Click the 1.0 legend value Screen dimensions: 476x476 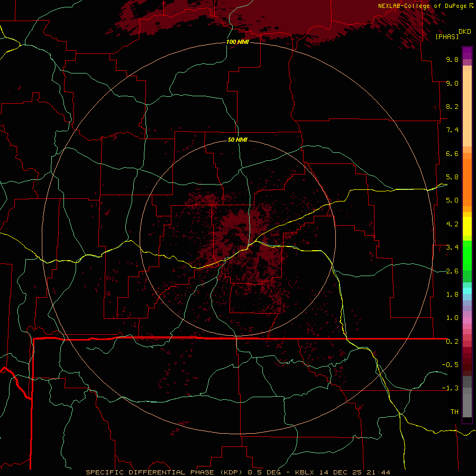452,318
